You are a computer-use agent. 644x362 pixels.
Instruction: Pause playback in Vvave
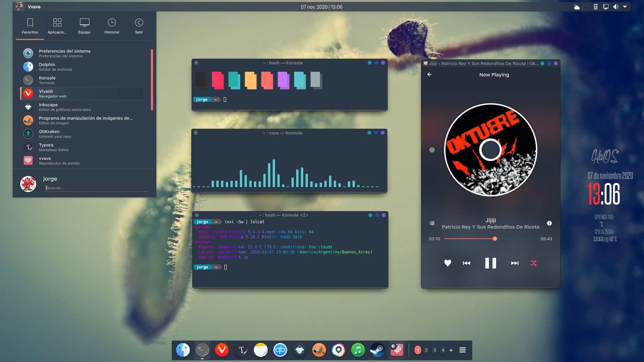(490, 263)
